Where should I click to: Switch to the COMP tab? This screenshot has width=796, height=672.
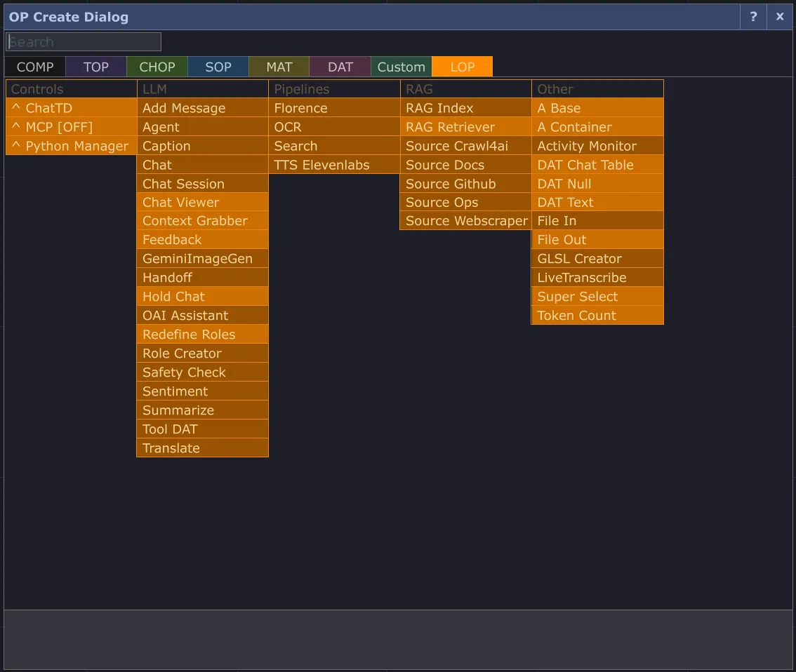pyautogui.click(x=34, y=67)
